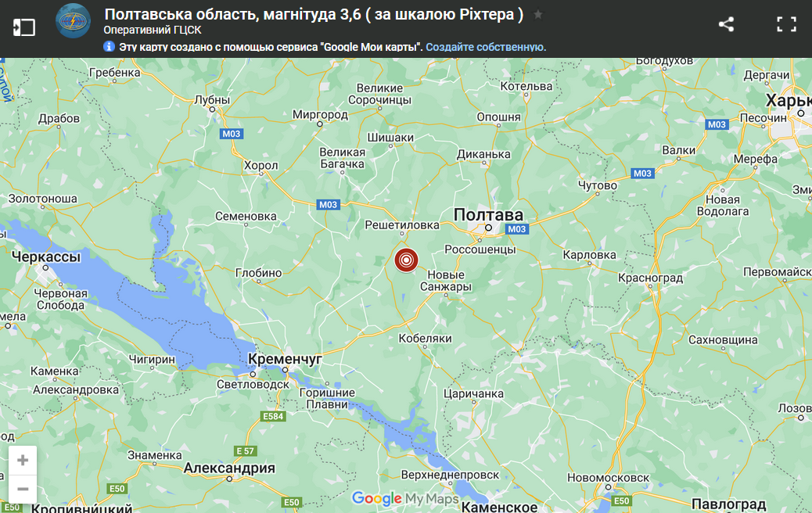Click the E 57 road badge

coord(246,451)
